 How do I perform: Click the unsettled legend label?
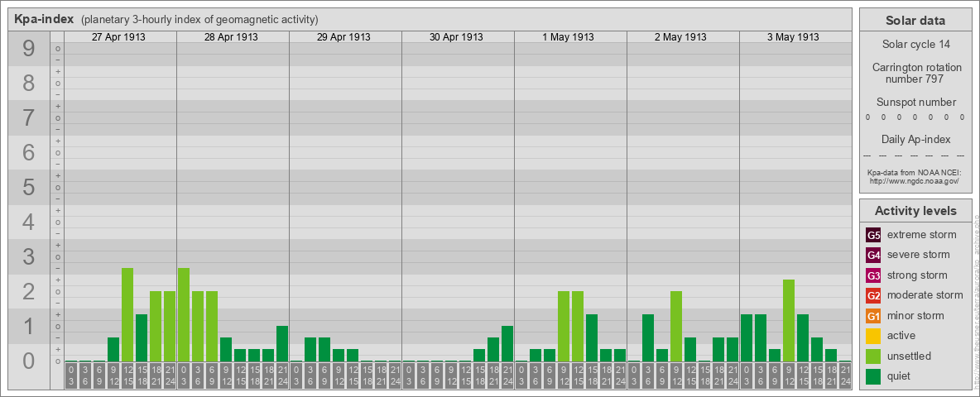(910, 356)
